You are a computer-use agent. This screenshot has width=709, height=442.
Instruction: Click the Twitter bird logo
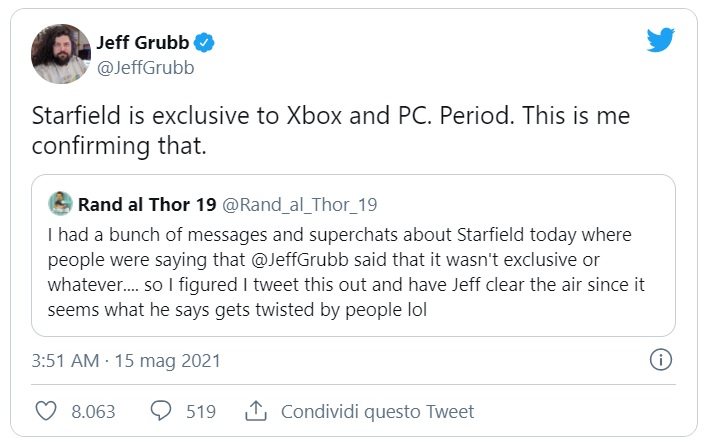[661, 41]
